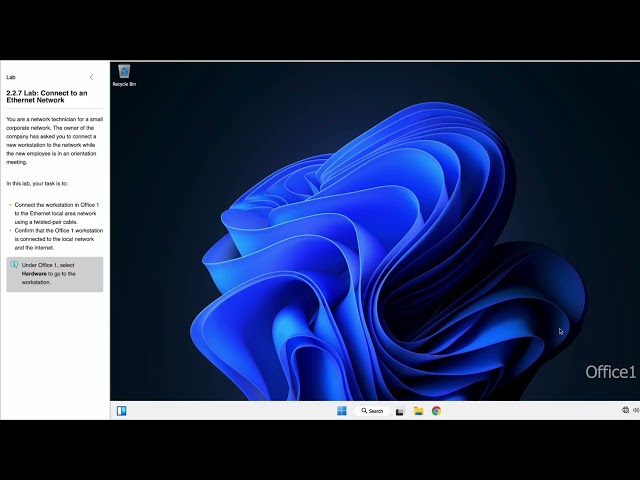Click the network globe tray icon
Image resolution: width=640 pixels, height=480 pixels.
pyautogui.click(x=625, y=410)
